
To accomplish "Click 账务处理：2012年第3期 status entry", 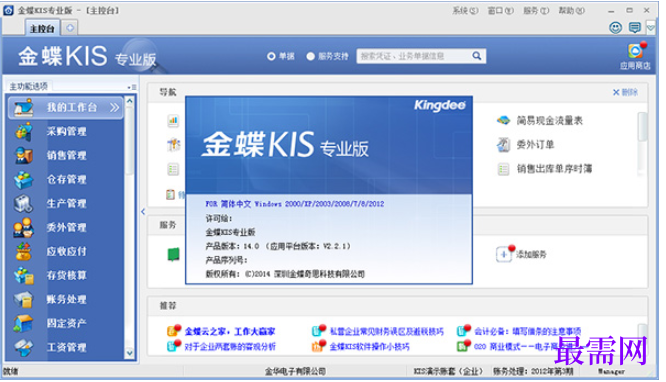I will pos(533,371).
